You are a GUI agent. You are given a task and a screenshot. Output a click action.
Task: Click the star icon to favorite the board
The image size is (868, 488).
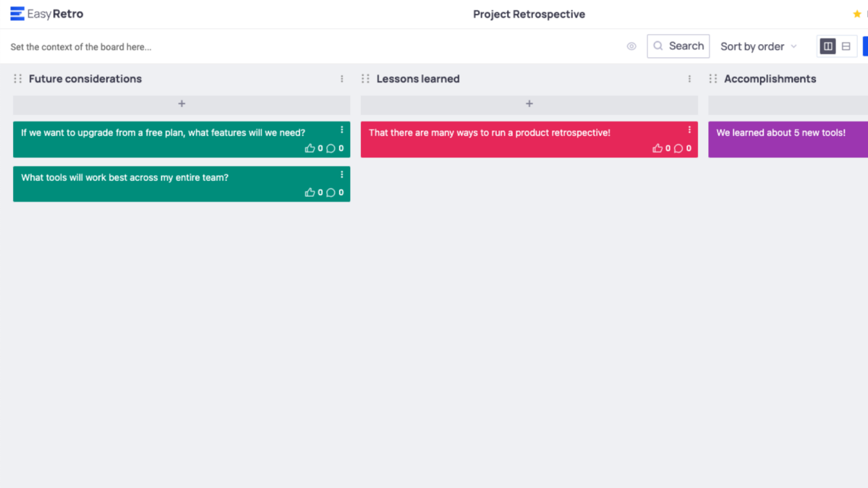[858, 13]
